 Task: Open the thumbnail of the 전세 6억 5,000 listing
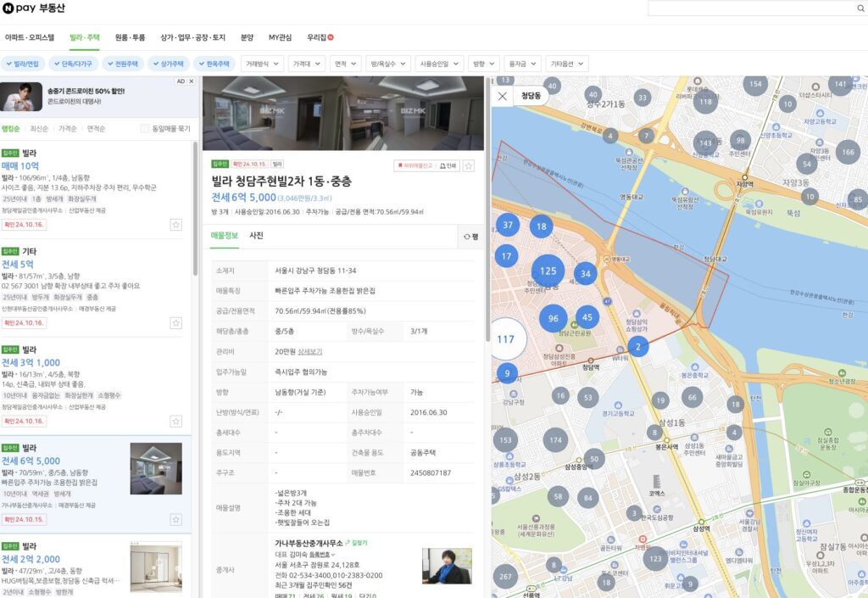[x=156, y=468]
